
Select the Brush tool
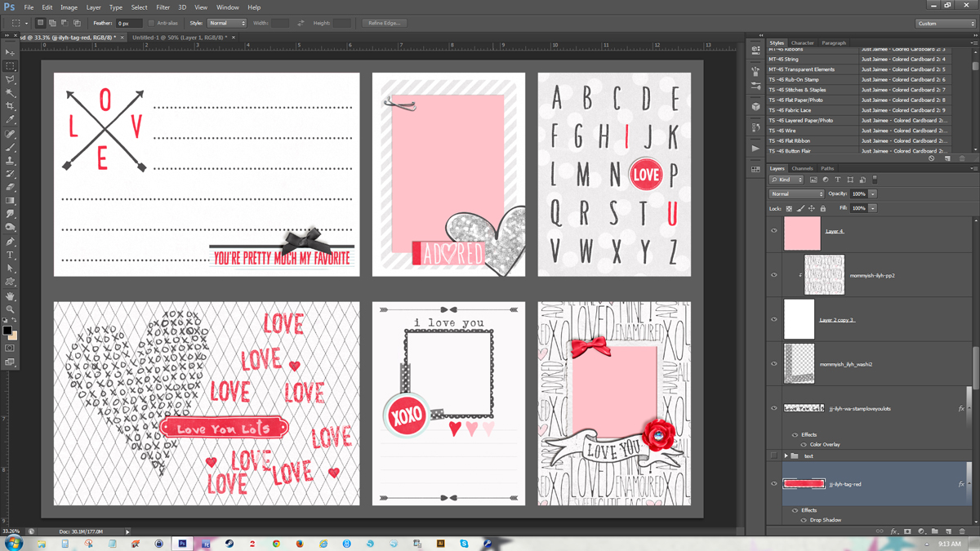(11, 147)
